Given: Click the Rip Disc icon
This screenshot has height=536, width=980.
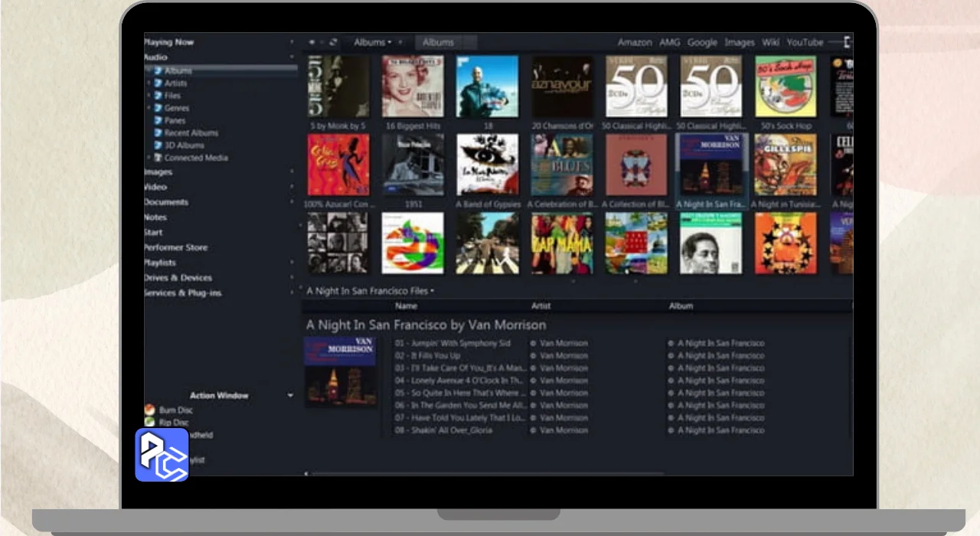Looking at the screenshot, I should (150, 422).
